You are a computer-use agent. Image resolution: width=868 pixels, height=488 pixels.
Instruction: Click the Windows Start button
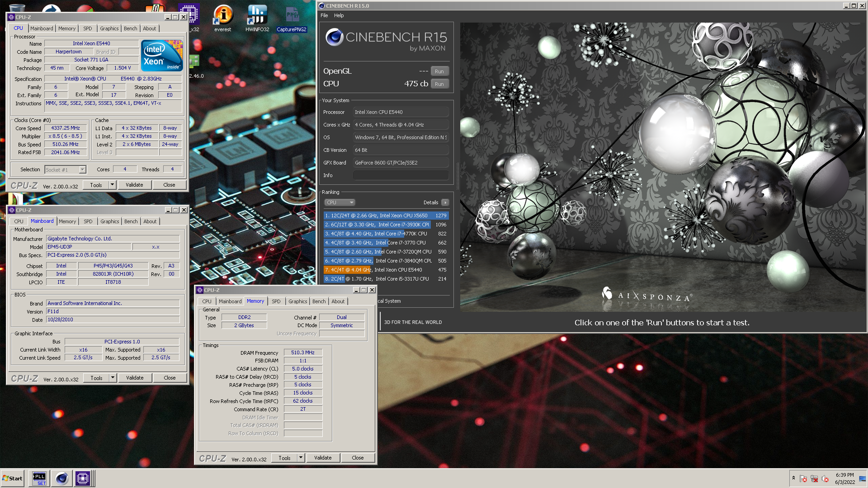coord(12,478)
